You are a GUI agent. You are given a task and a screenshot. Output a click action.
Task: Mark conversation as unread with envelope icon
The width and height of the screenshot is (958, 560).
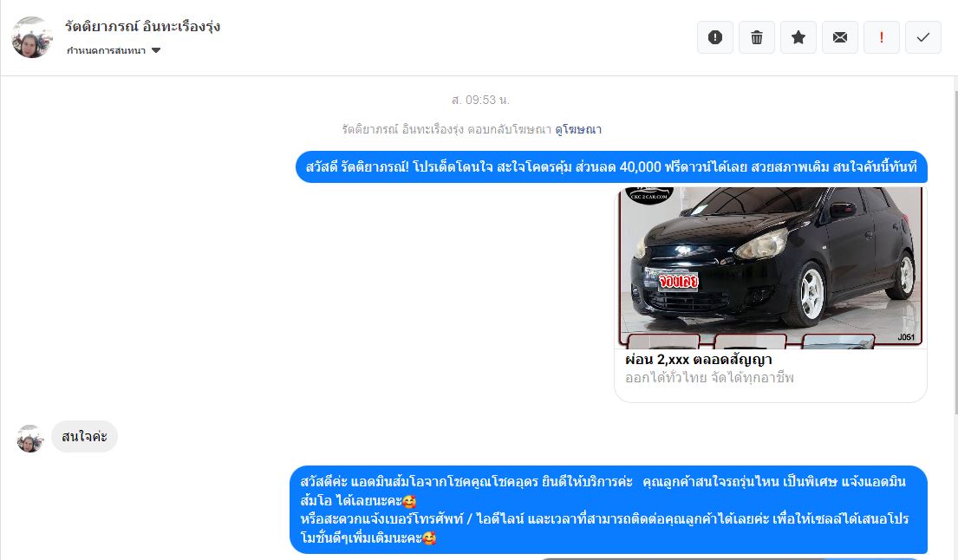(x=839, y=37)
